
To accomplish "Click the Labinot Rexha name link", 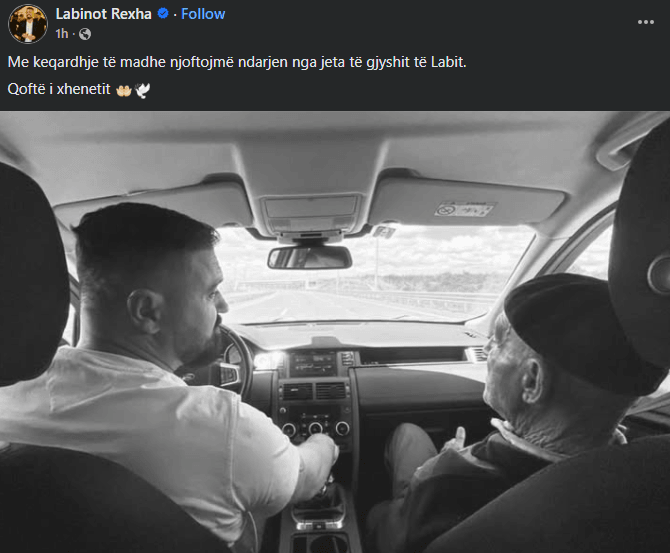I will [x=103, y=14].
